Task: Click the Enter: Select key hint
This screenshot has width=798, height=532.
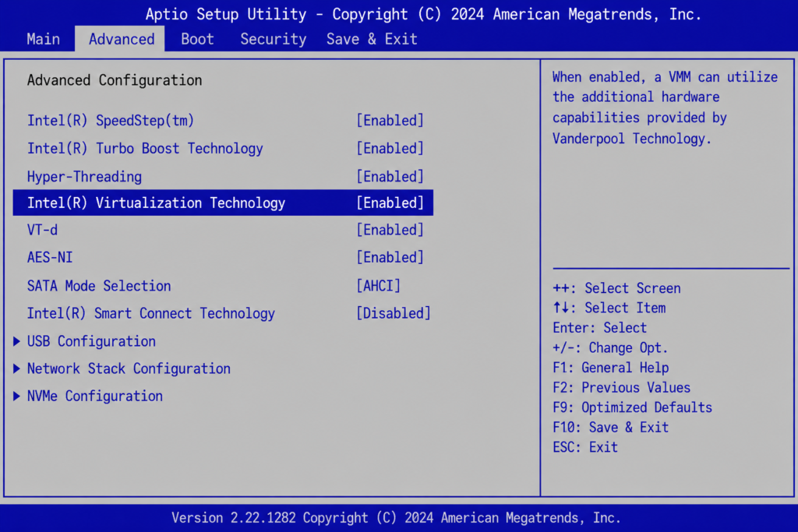Action: pyautogui.click(x=600, y=328)
